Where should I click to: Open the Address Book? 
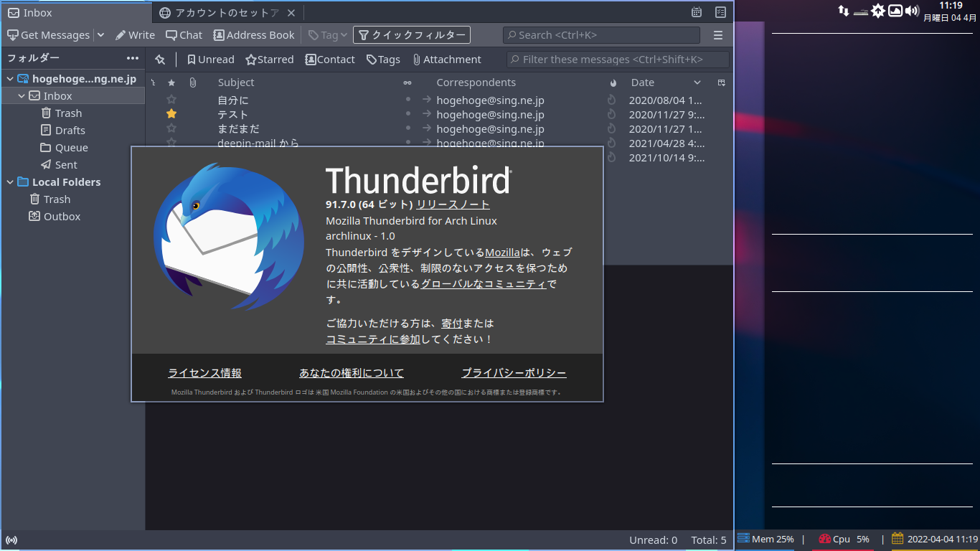coord(254,34)
